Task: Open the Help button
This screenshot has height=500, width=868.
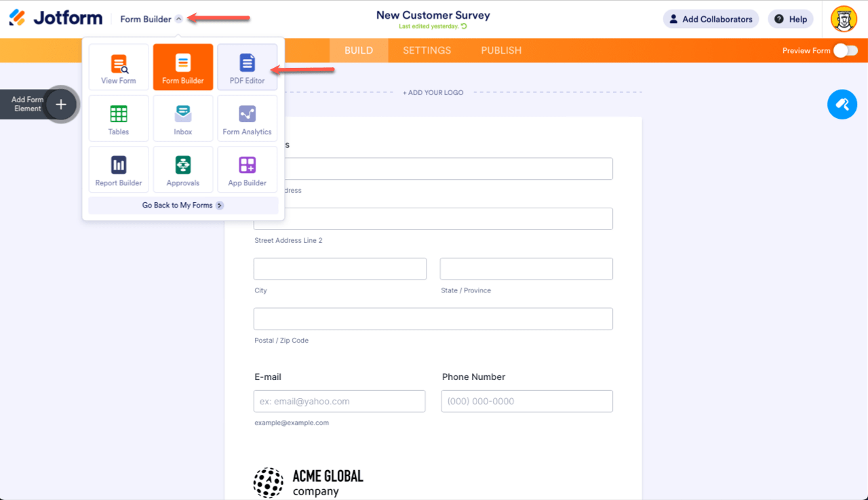Action: tap(791, 19)
